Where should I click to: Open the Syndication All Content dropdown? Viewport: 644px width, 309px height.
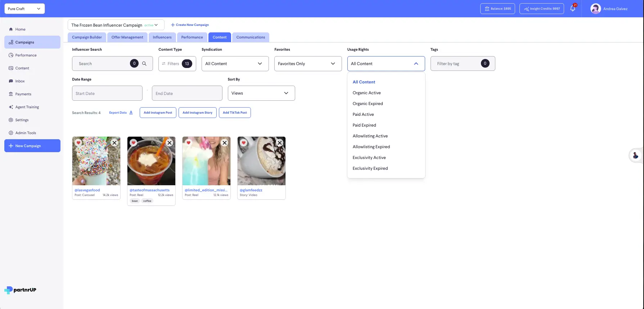pyautogui.click(x=235, y=64)
